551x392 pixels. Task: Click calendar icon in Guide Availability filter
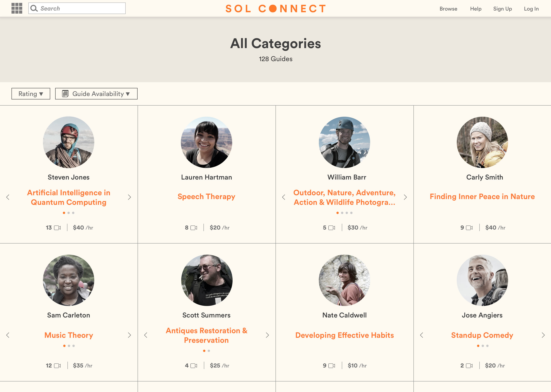(x=65, y=94)
